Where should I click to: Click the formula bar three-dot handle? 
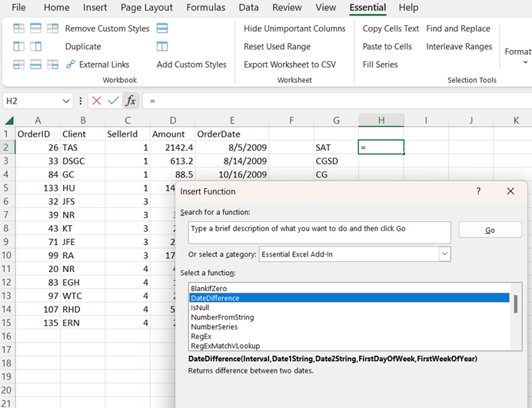81,101
